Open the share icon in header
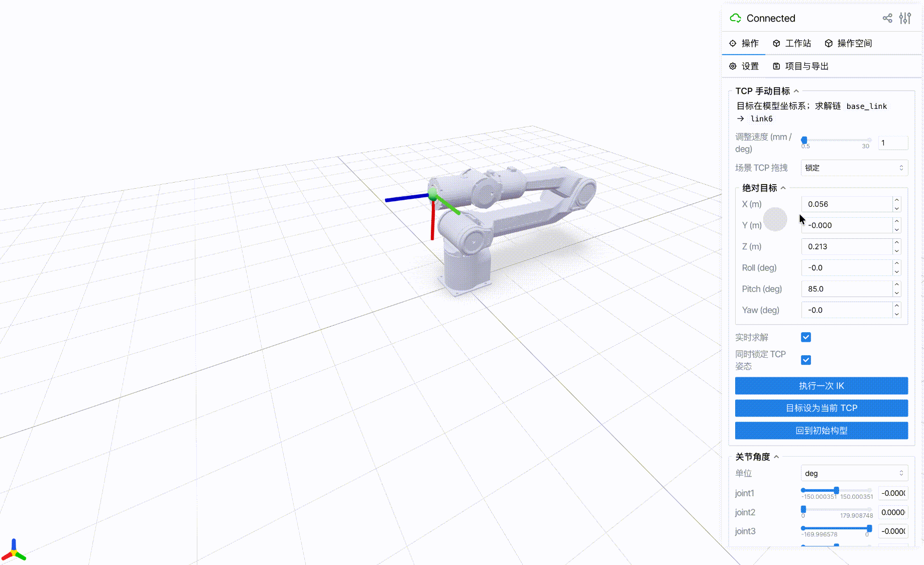Screen dimensions: 924x565 point(887,18)
